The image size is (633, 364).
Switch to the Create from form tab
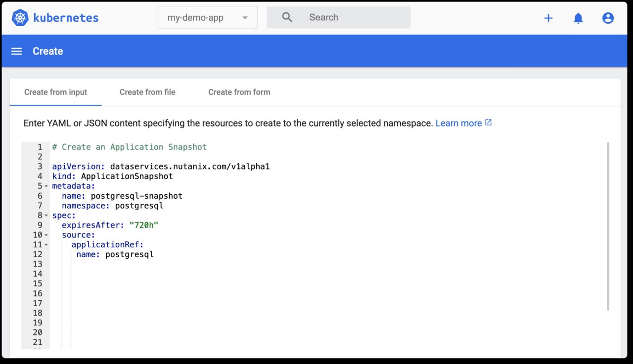click(x=239, y=92)
